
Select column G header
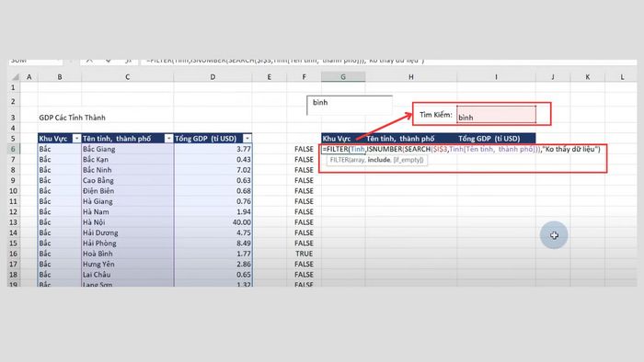(x=343, y=77)
